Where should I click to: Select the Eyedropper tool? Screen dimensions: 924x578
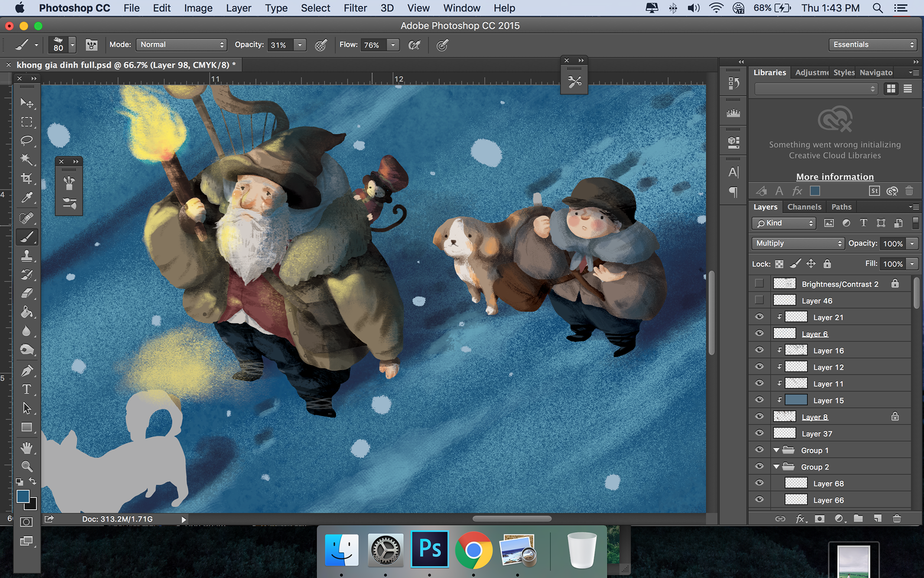(x=26, y=197)
